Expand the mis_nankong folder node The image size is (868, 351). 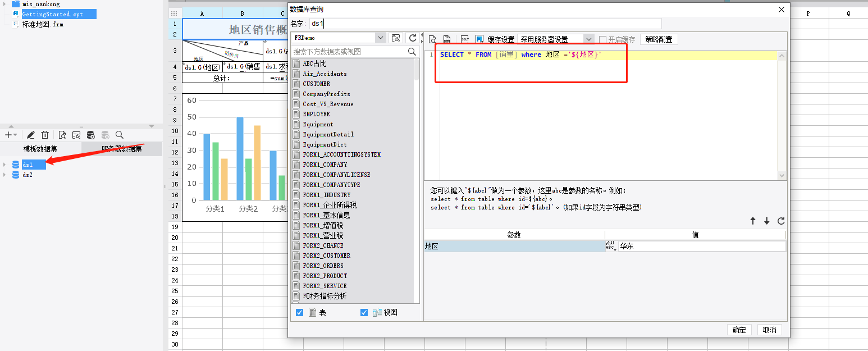(x=4, y=4)
